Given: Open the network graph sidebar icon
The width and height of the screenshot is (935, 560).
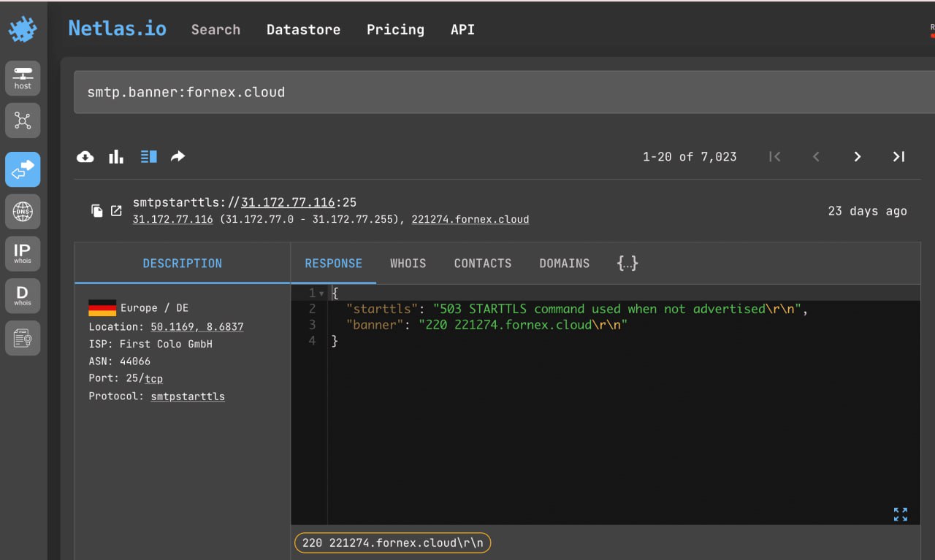Looking at the screenshot, I should click(x=23, y=120).
